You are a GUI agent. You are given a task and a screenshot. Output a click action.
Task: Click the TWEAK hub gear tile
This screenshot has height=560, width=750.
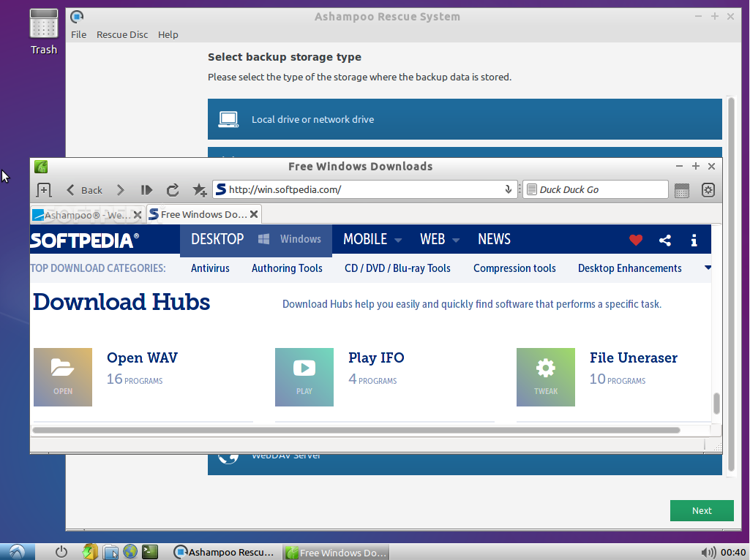coord(546,377)
